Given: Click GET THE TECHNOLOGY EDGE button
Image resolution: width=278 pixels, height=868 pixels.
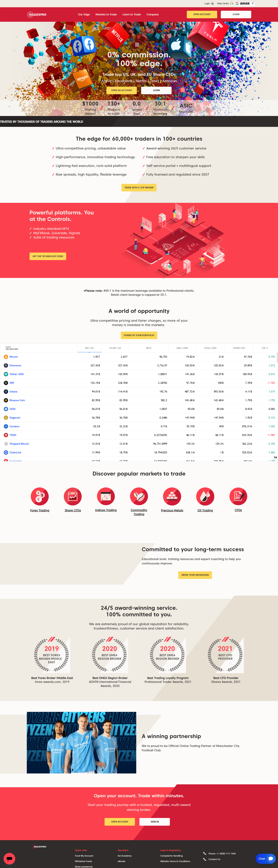Looking at the screenshot, I should click(48, 256).
